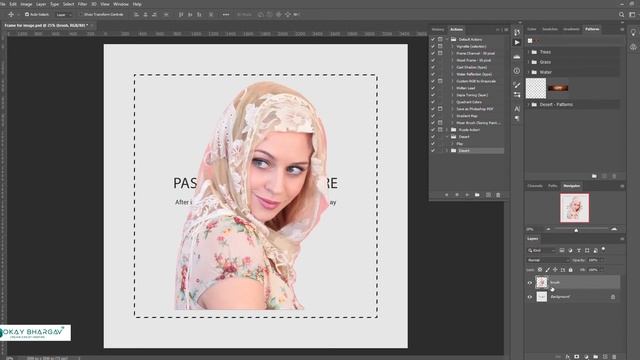Open the three-dots align options

pyautogui.click(x=226, y=14)
